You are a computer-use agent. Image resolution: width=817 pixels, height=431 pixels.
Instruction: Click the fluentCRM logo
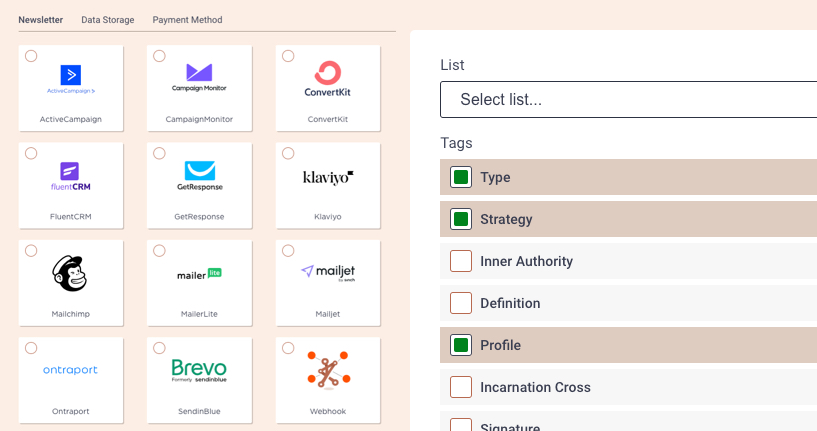coord(70,177)
